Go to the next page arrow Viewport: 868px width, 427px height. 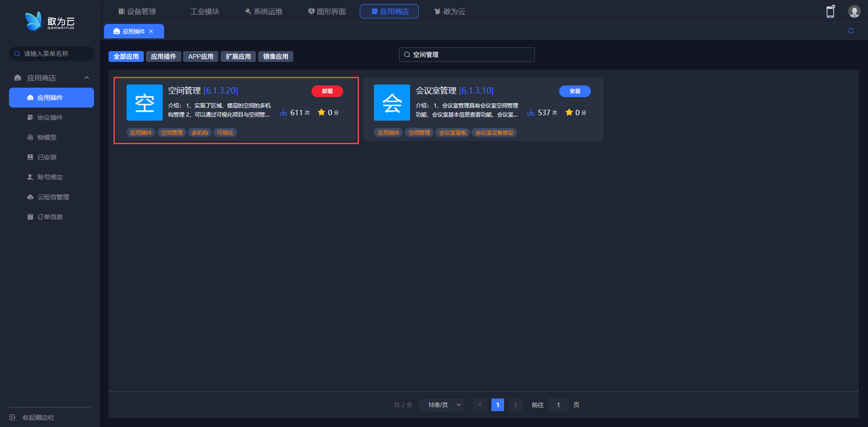[515, 405]
